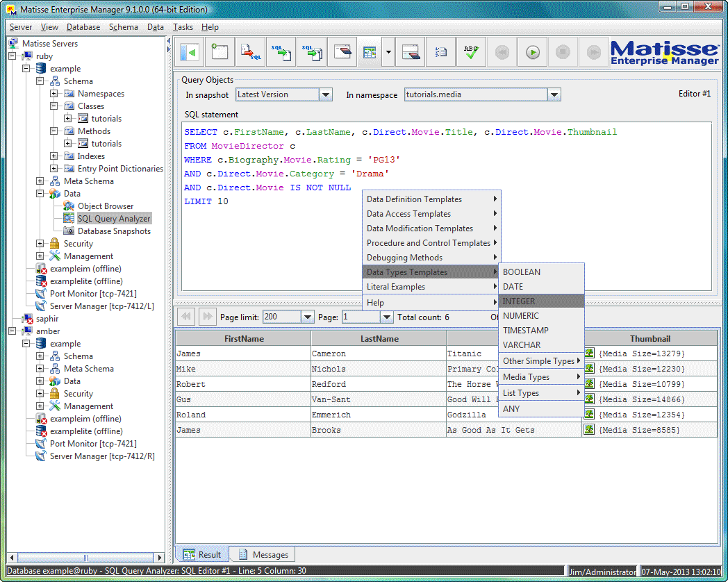Switch to the Messages tab
This screenshot has width=728, height=582.
point(263,554)
